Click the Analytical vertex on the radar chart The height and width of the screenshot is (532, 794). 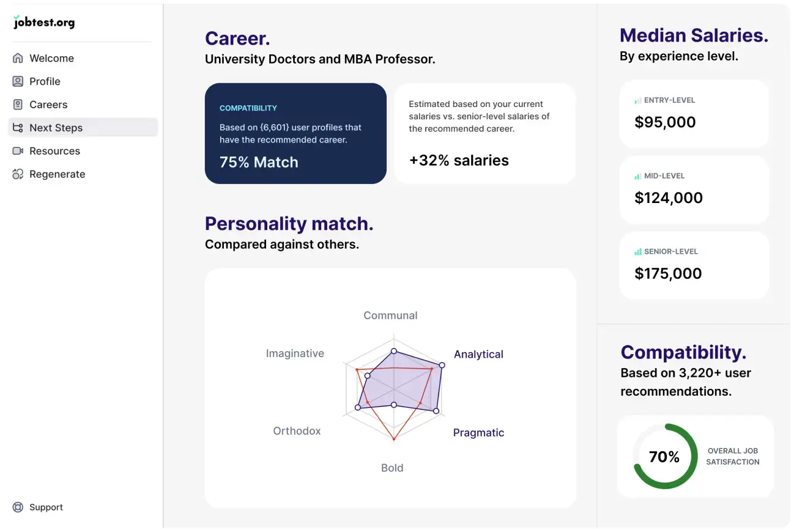(x=442, y=364)
